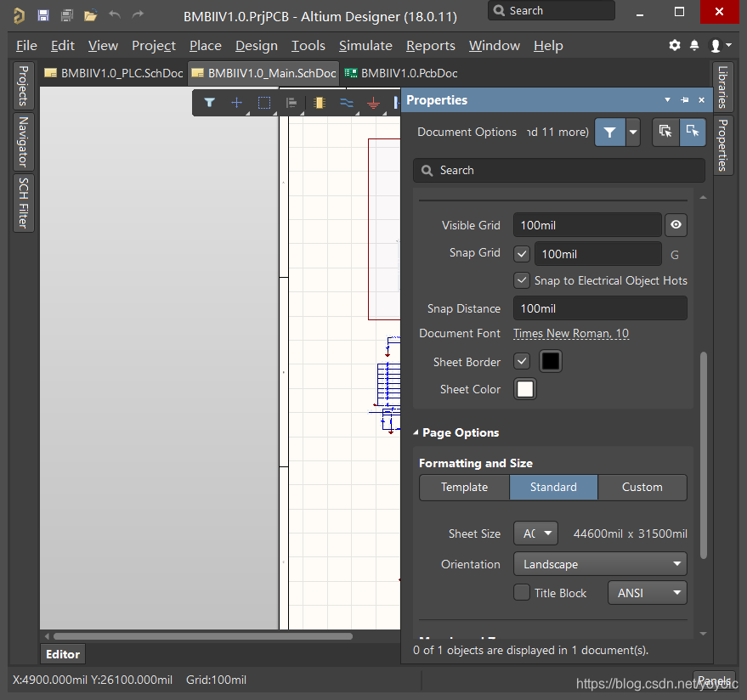Image resolution: width=747 pixels, height=700 pixels.
Task: Change the black Sheet Border color swatch
Action: point(550,361)
